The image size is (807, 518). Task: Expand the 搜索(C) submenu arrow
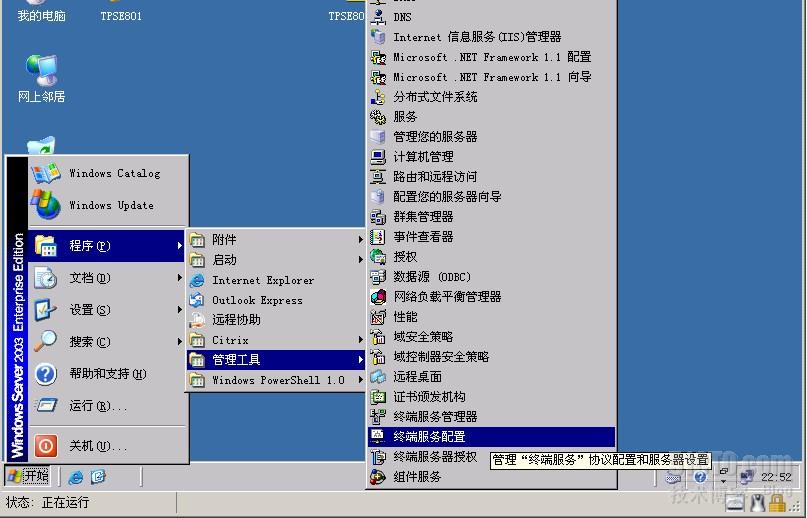click(179, 341)
